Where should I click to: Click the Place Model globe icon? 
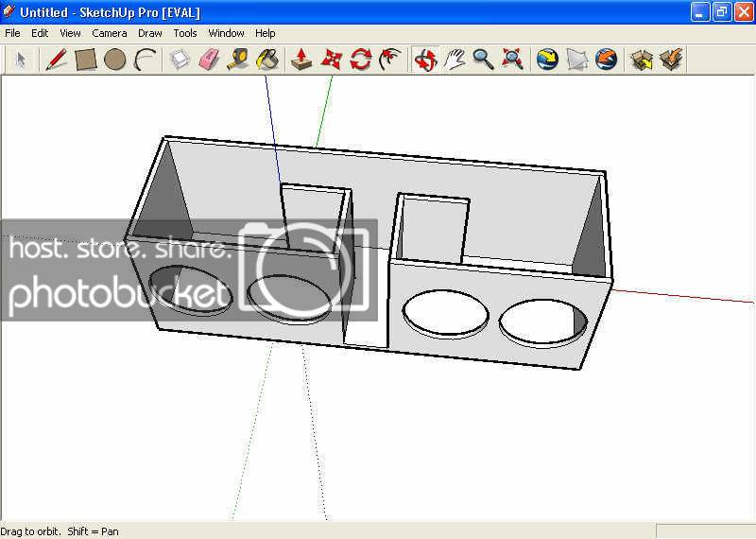pyautogui.click(x=606, y=60)
